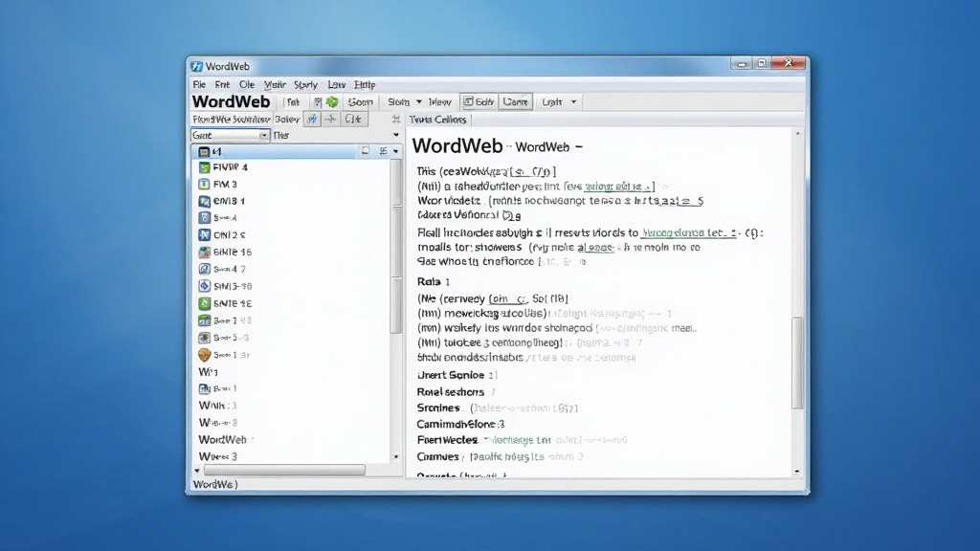
Task: Click the orange round icon in the list
Action: [205, 355]
